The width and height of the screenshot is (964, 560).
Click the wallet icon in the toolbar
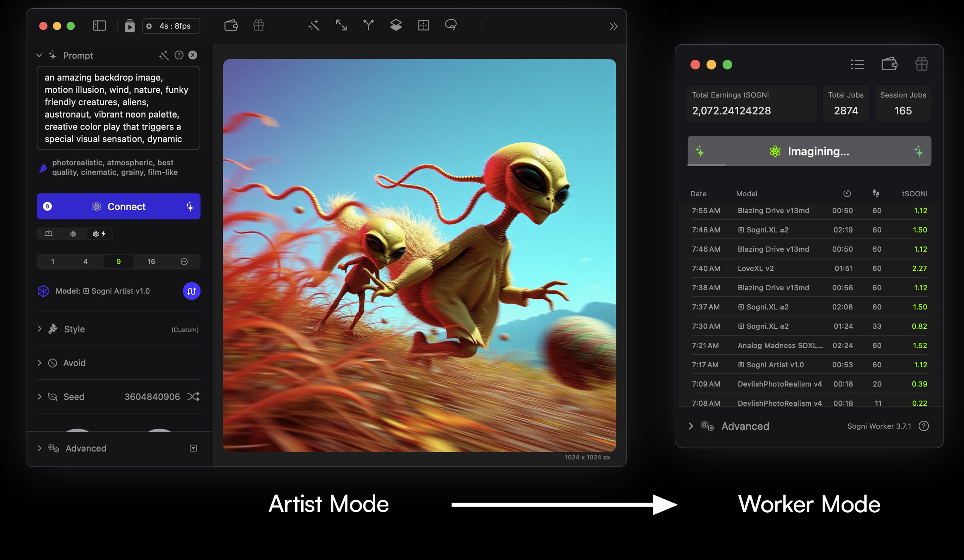[x=231, y=26]
